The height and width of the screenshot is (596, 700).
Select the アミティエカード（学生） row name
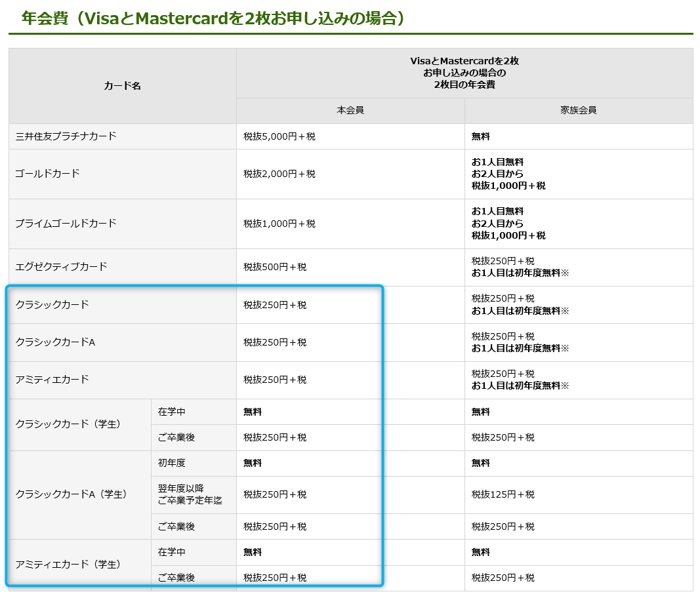tap(68, 565)
